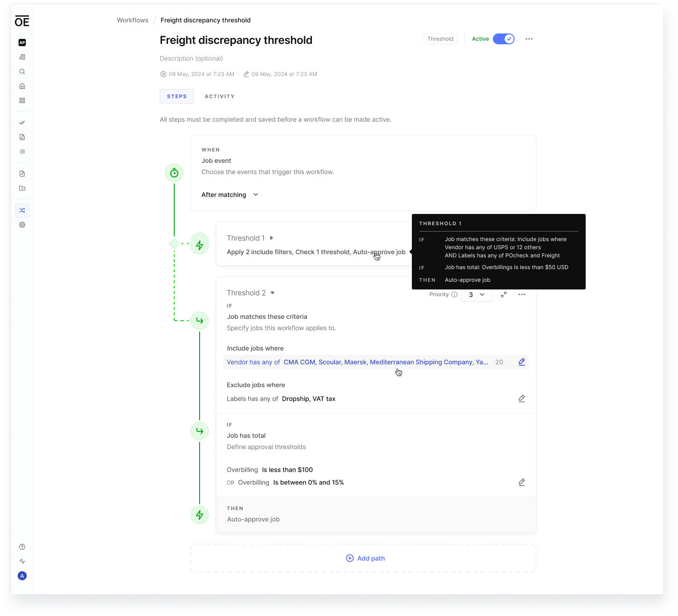Click the Job matches these criteria heading
This screenshot has height=616, width=678.
[267, 317]
